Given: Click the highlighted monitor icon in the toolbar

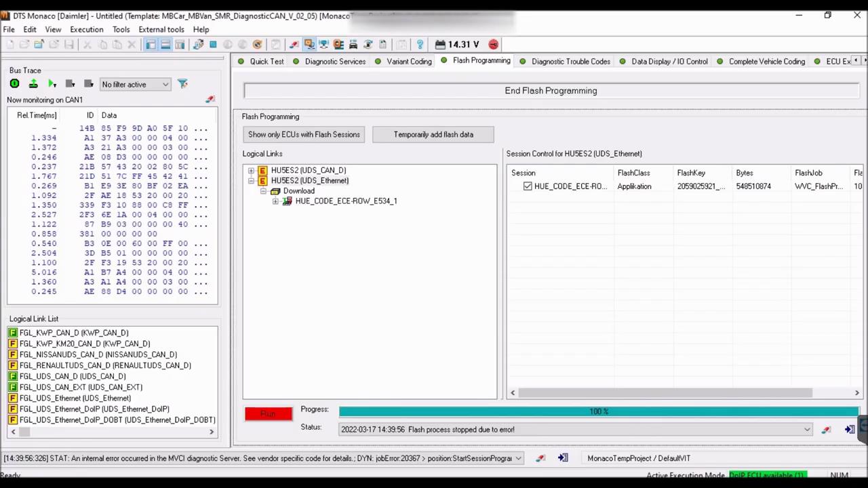Looking at the screenshot, I should tap(309, 45).
